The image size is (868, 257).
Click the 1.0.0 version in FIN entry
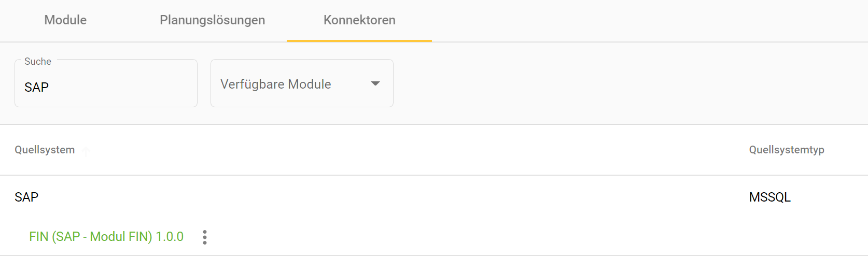click(170, 237)
